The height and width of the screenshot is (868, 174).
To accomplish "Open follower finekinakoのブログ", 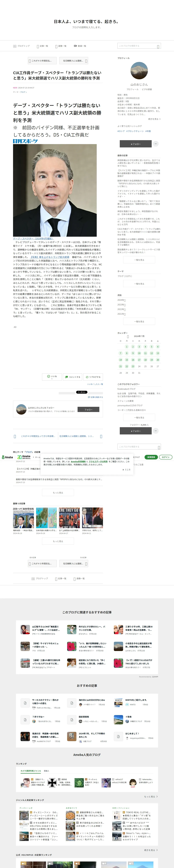I will coord(126,389).
